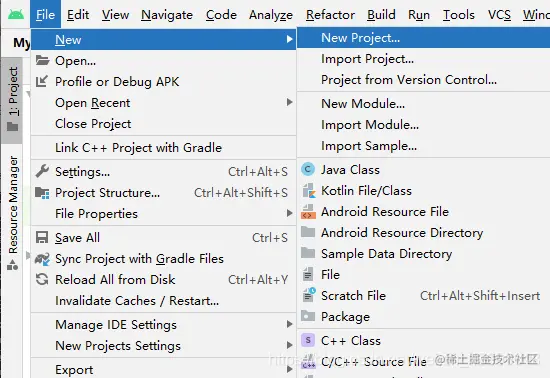This screenshot has height=378, width=550.
Task: Click the Ctrl+Alt+Y shortcut text
Action: (258, 280)
